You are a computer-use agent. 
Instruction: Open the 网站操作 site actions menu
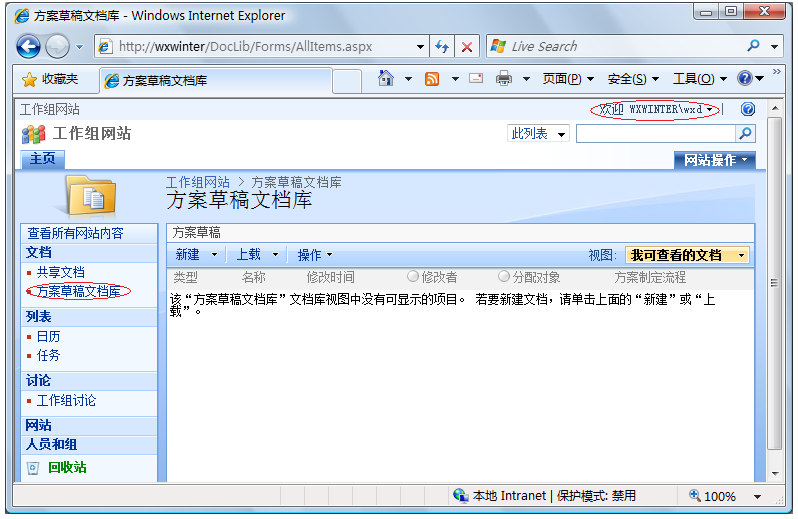tap(715, 160)
